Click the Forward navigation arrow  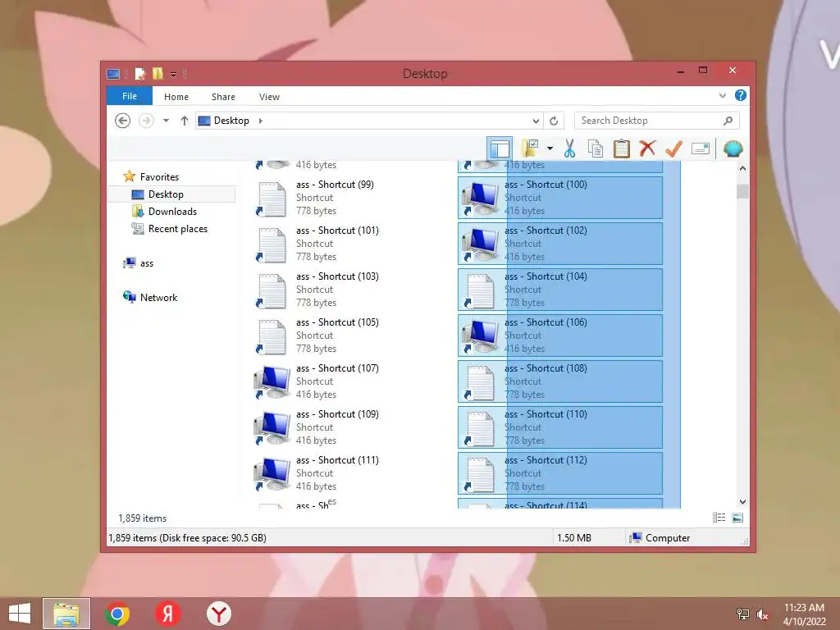point(146,121)
